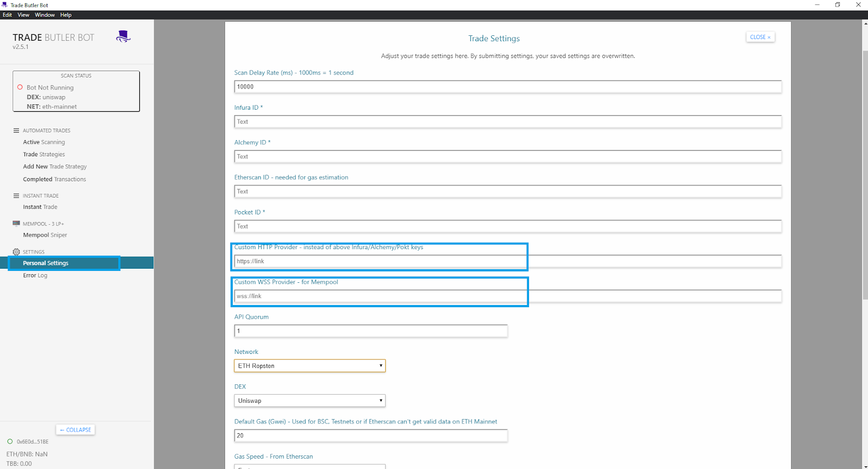Open Add New Trade Strategy
Viewport: 868px width, 469px height.
coord(55,167)
